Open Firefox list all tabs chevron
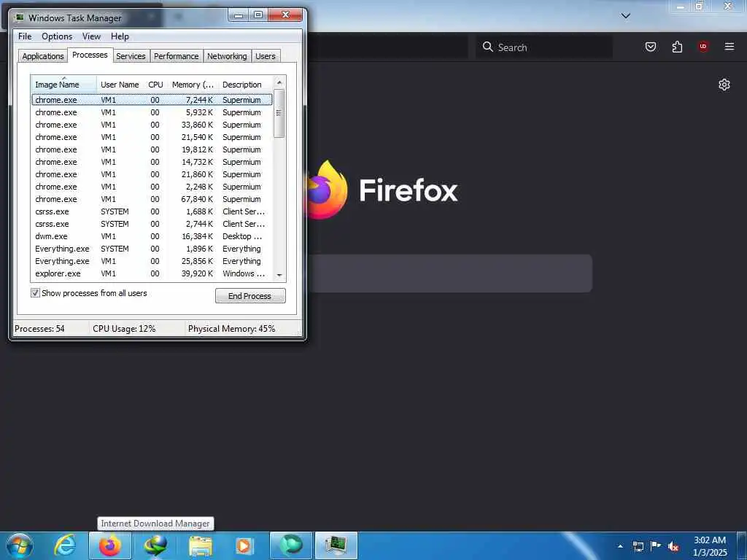Image resolution: width=747 pixels, height=560 pixels. [x=625, y=16]
